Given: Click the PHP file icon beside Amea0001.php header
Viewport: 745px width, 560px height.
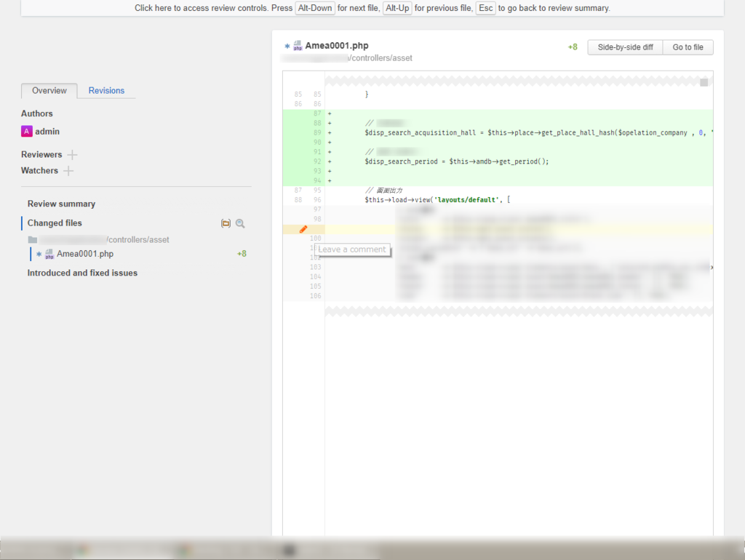Looking at the screenshot, I should pyautogui.click(x=298, y=46).
